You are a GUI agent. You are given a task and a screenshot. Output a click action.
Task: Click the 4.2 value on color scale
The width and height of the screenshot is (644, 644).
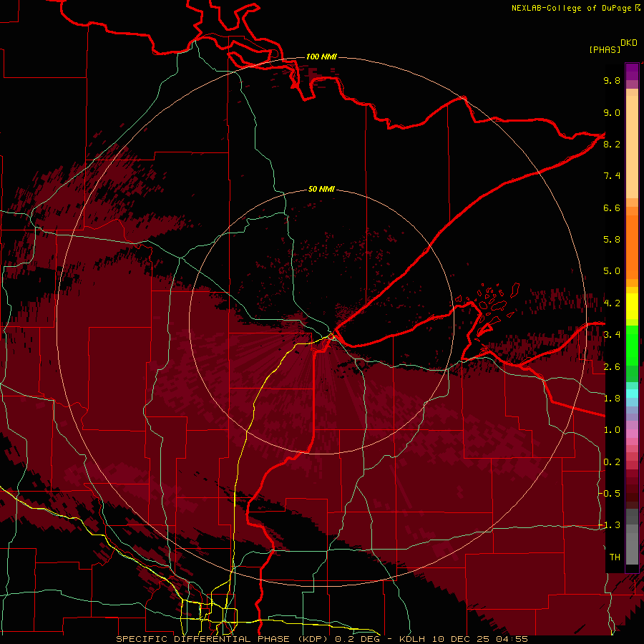pyautogui.click(x=612, y=303)
